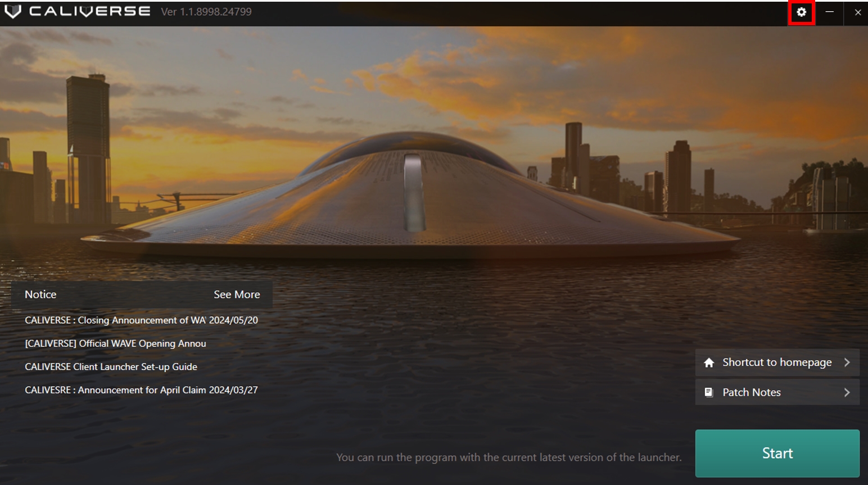Click the version number in the title bar
868x485 pixels.
[206, 12]
